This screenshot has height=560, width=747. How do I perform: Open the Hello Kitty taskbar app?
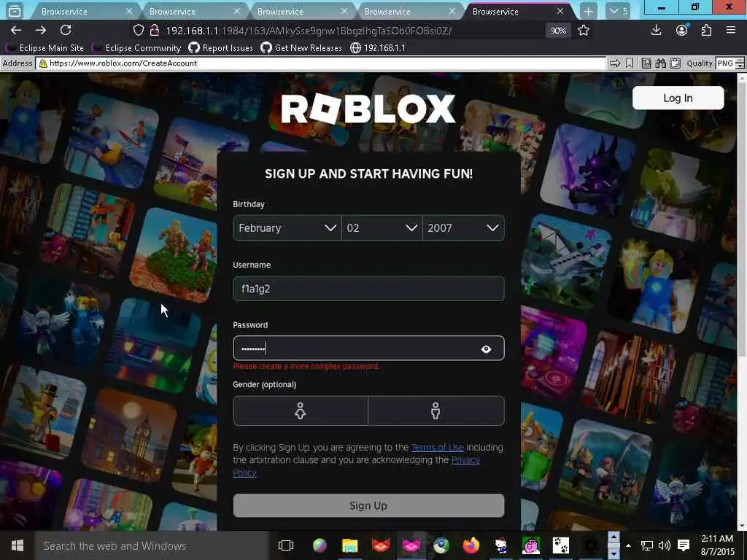click(500, 545)
